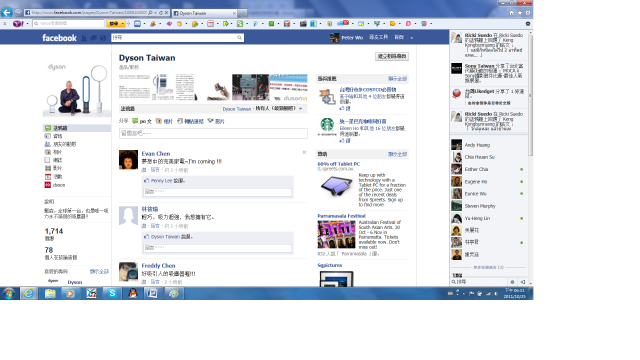Screen dimensions: 640x360
Task: Open chat with Steven Murphy
Action: (x=488, y=206)
